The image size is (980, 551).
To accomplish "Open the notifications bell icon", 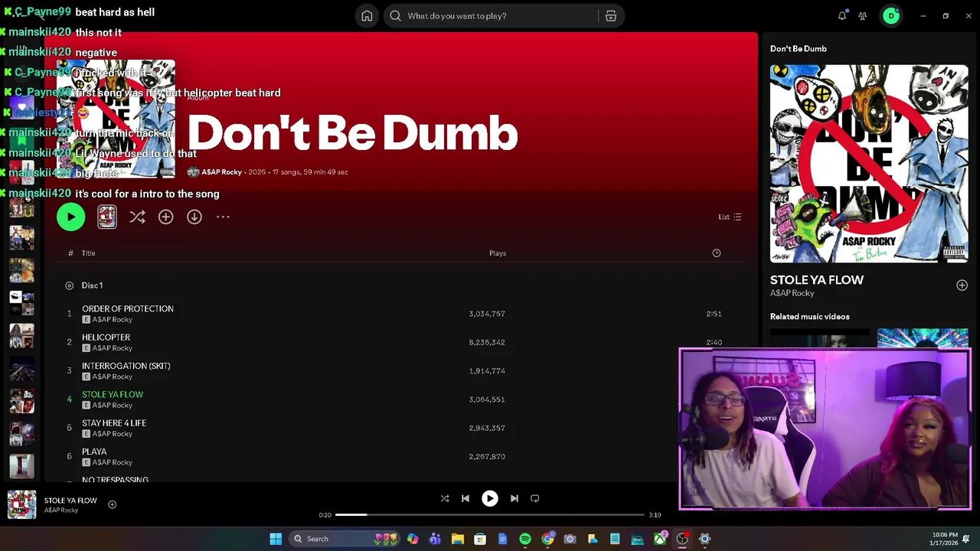I will click(842, 15).
